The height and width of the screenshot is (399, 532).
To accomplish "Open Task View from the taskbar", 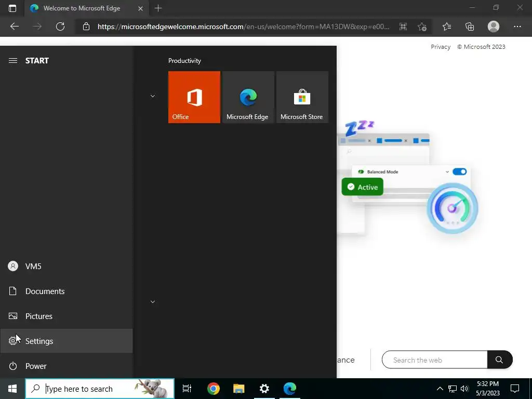I will click(187, 389).
